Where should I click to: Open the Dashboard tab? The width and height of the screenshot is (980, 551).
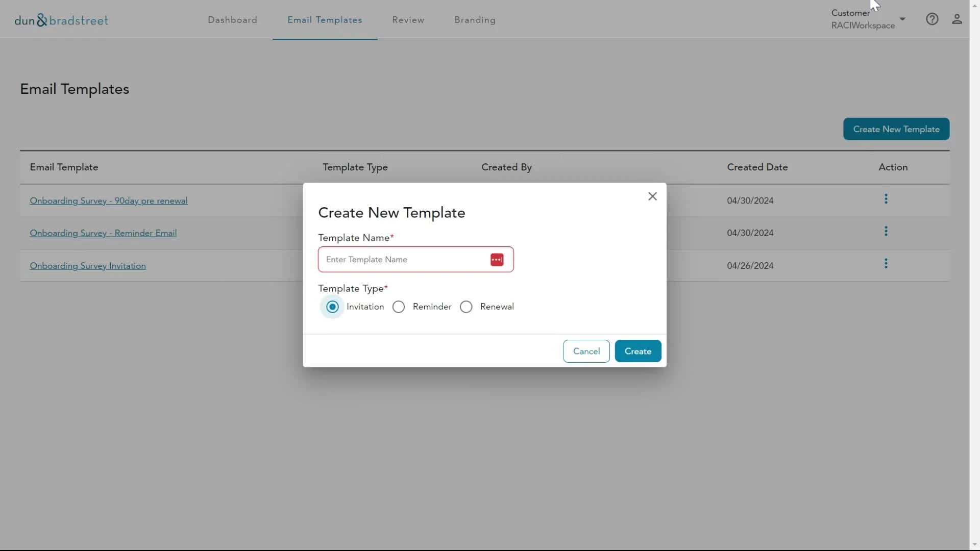click(x=232, y=20)
